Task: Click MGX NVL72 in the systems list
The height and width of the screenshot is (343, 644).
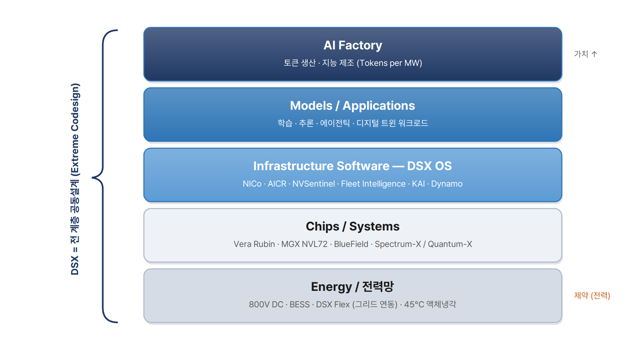Action: click(304, 244)
